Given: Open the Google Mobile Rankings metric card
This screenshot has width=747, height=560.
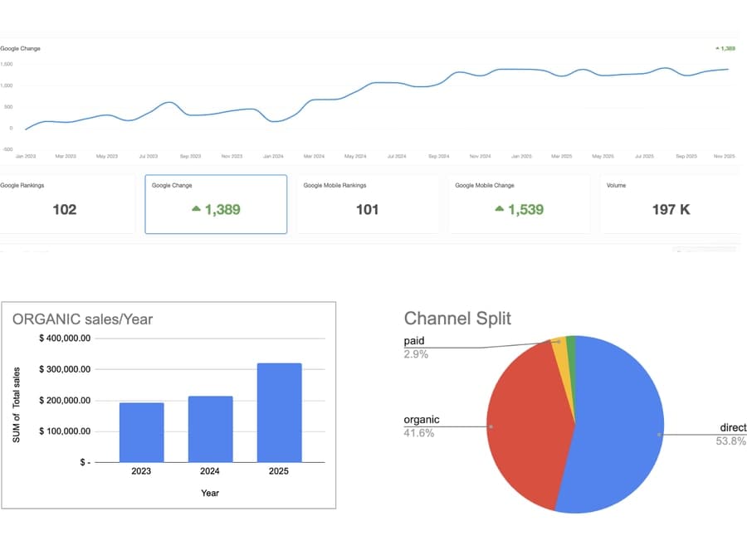Looking at the screenshot, I should 368,204.
